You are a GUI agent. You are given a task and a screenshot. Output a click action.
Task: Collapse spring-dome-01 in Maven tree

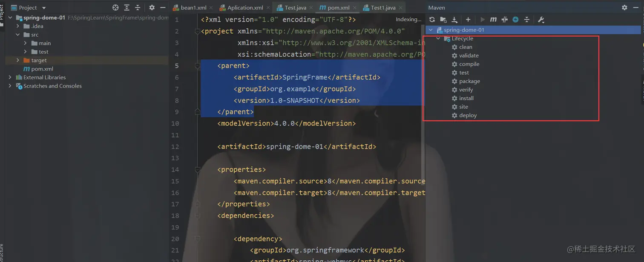[431, 30]
